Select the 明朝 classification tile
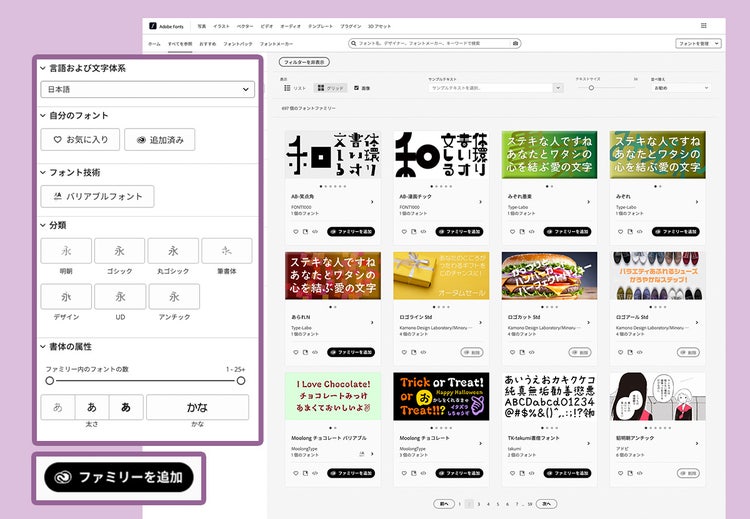Image resolution: width=750 pixels, height=519 pixels. click(66, 251)
